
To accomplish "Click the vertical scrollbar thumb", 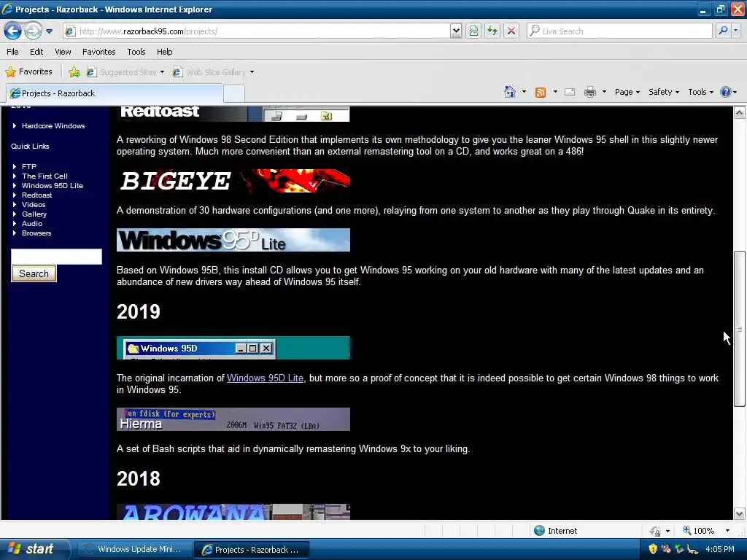I will (740, 329).
